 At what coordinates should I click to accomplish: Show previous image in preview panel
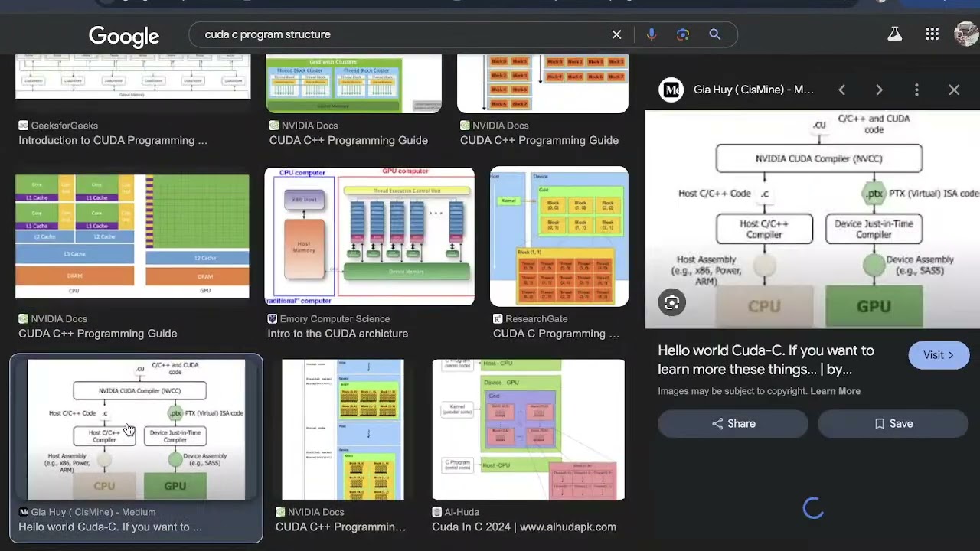[x=841, y=90]
